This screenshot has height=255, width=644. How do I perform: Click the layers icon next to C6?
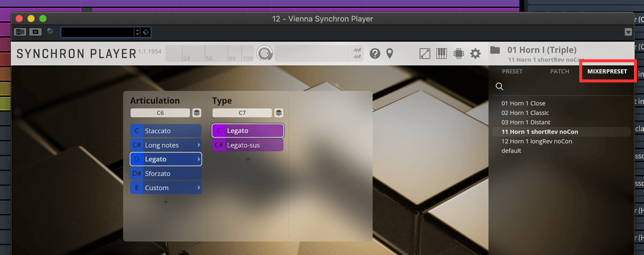197,113
